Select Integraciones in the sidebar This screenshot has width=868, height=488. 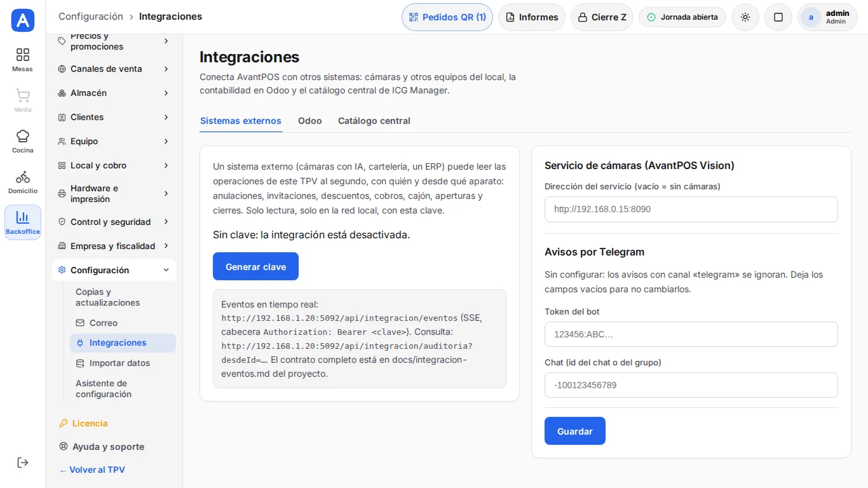[x=123, y=343]
